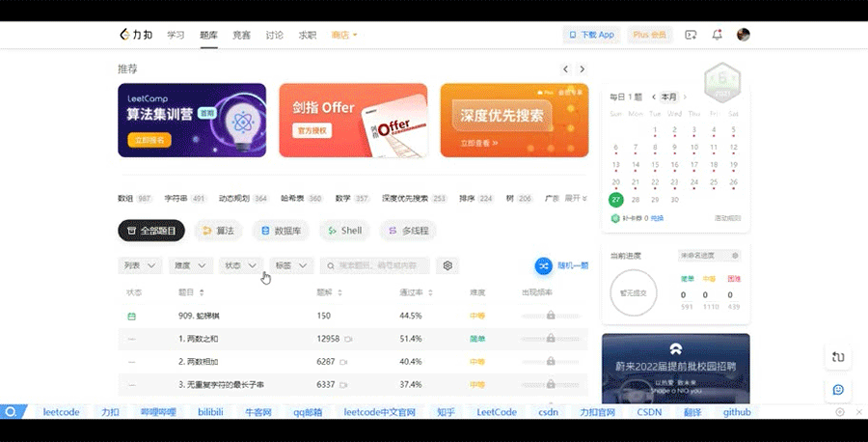Open problem list settings gear
Screen dimensions: 868x442
[448, 265]
